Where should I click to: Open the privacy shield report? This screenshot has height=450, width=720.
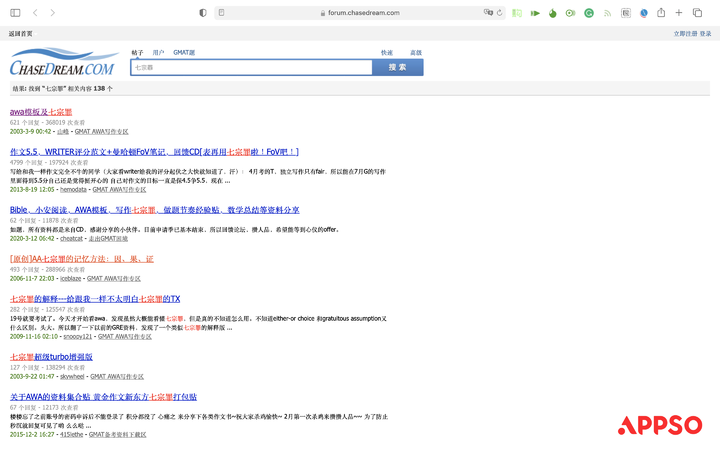click(x=202, y=13)
